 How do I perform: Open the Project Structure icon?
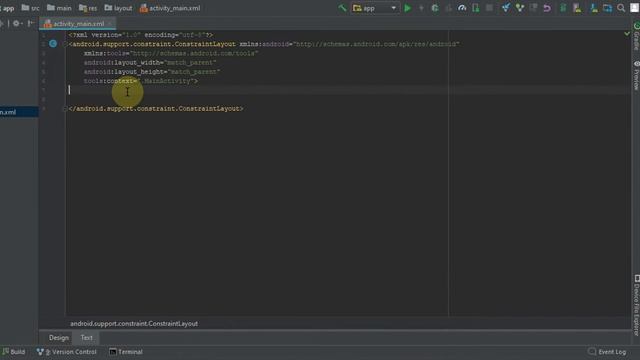(607, 8)
